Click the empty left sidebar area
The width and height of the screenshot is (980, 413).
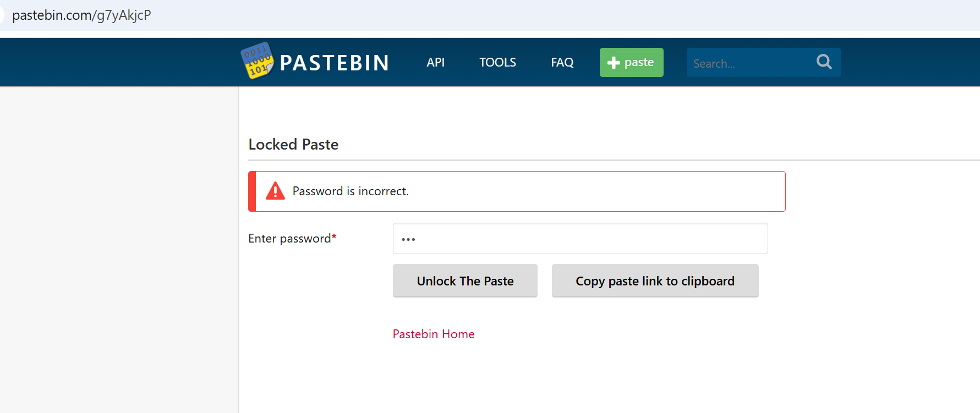(x=119, y=250)
